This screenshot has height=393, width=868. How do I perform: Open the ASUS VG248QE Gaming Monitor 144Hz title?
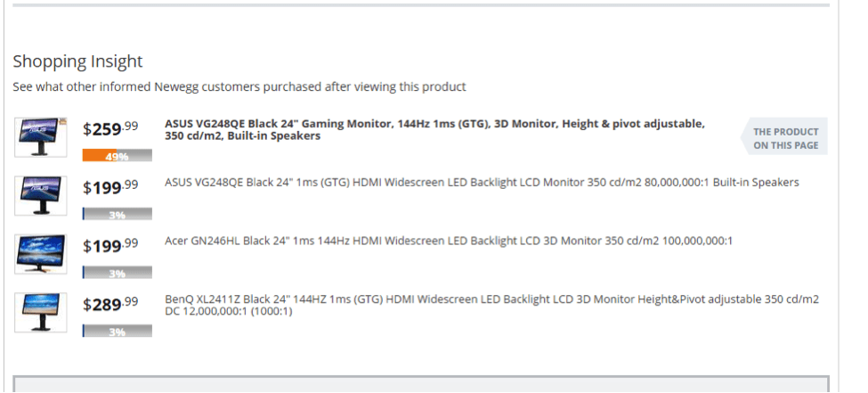click(x=434, y=130)
